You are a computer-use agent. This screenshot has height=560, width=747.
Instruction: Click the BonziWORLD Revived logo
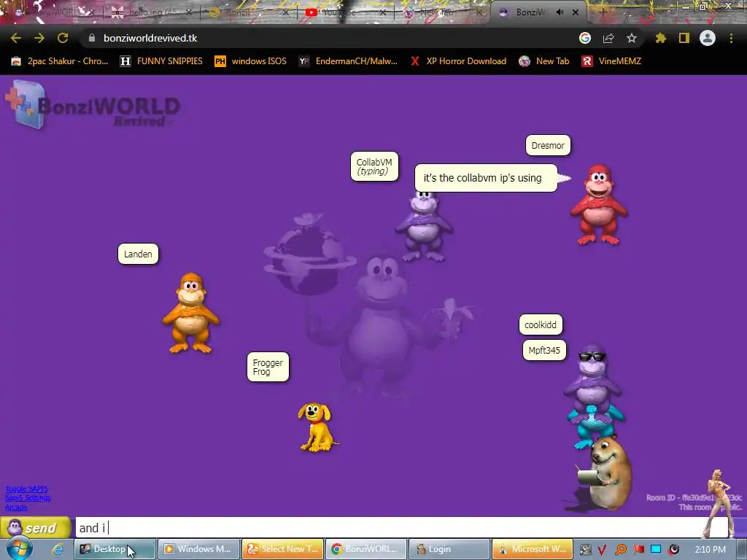coord(93,106)
